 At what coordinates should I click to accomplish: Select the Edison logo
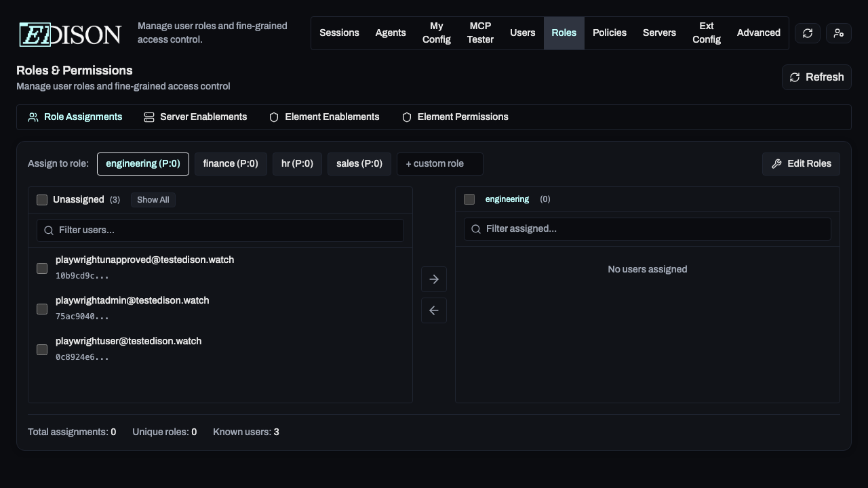pos(69,34)
